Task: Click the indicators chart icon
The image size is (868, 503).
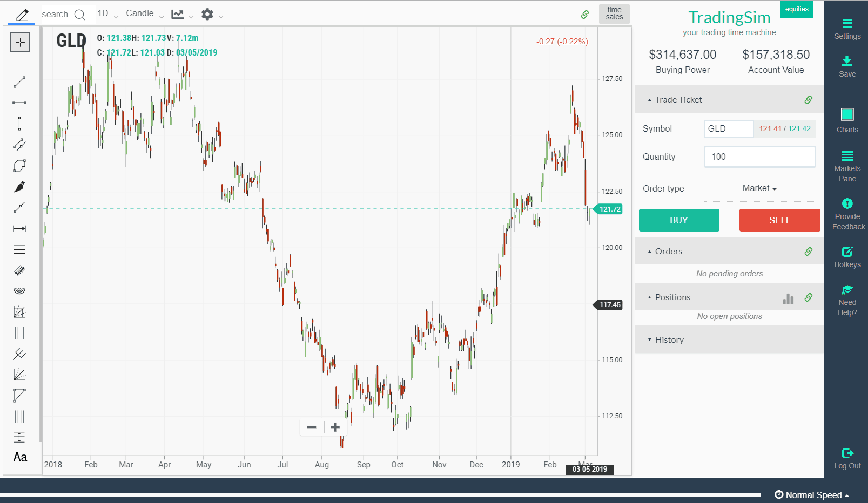Action: click(179, 14)
